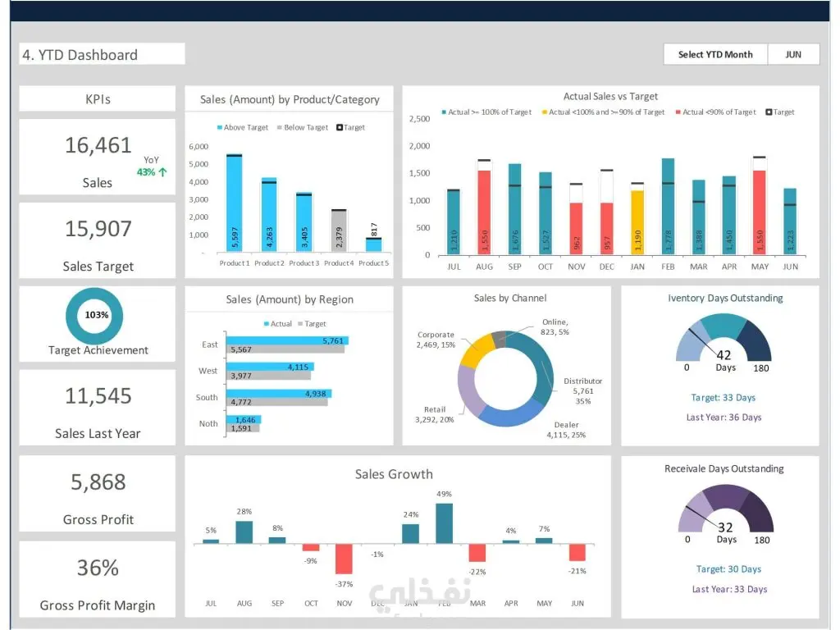Click the Sales by Channel title
This screenshot has height=630, width=840.
pos(510,299)
